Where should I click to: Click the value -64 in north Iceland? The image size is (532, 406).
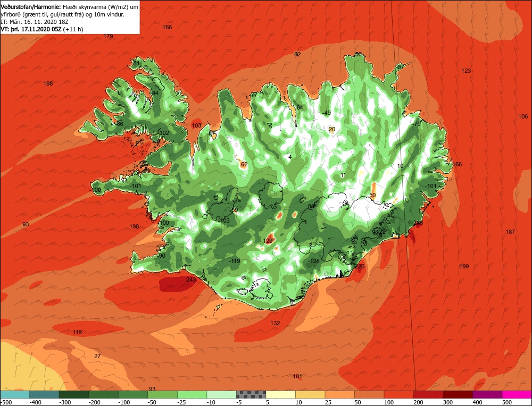point(299,107)
